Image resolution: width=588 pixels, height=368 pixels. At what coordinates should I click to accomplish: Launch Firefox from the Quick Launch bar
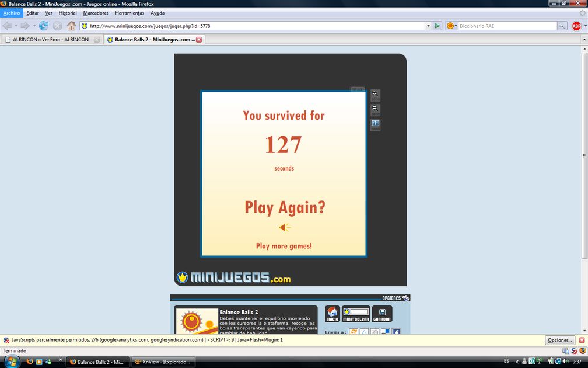(x=30, y=362)
